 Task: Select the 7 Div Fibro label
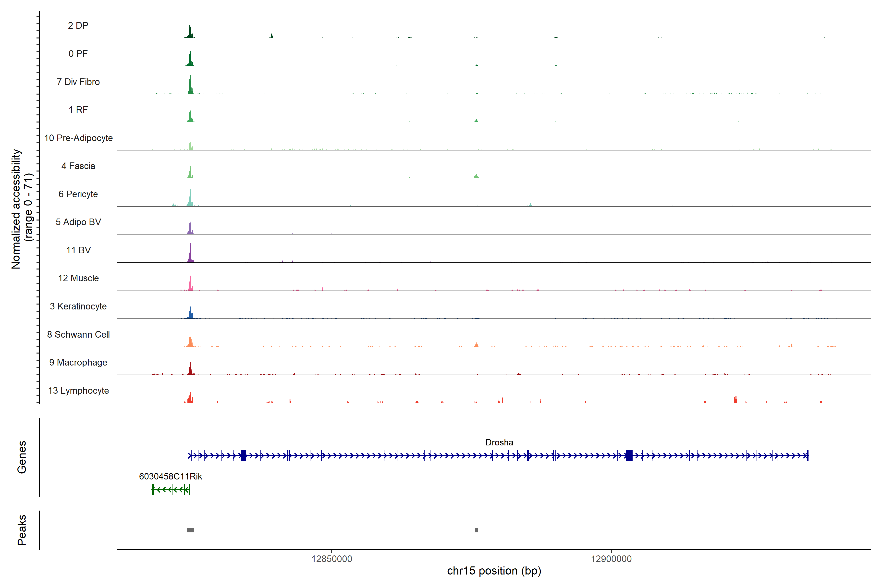click(78, 82)
